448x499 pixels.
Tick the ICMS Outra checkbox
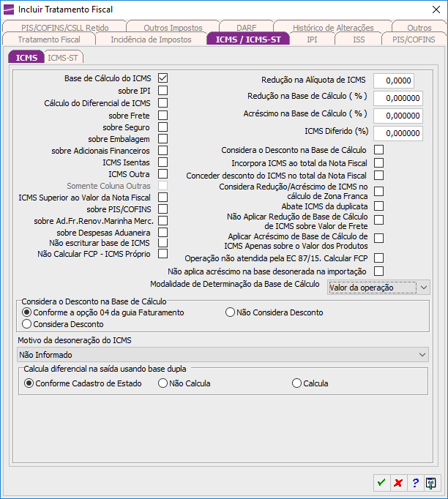[163, 174]
